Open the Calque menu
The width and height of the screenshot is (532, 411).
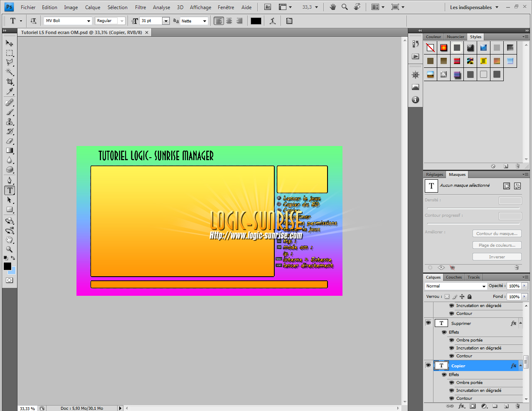click(93, 7)
